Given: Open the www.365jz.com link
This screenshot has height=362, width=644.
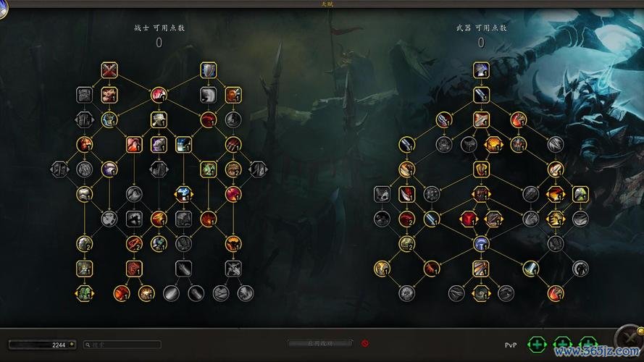Looking at the screenshot, I should point(597,351).
